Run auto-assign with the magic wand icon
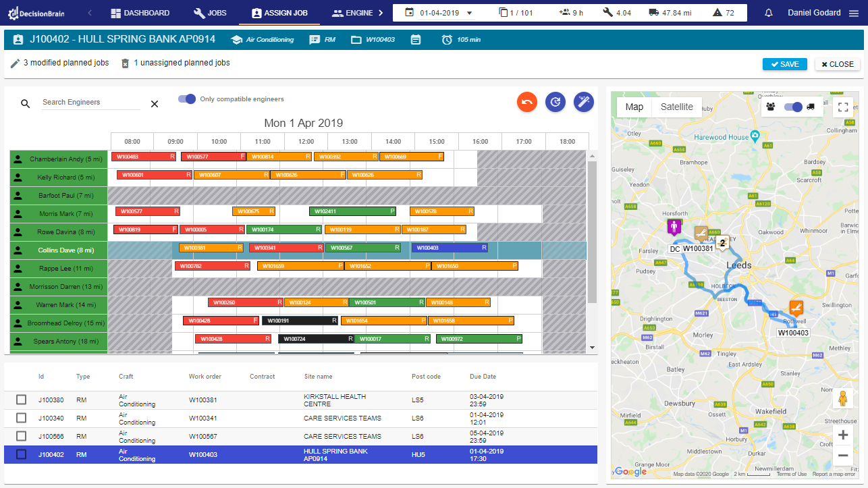868x488 pixels. point(583,102)
